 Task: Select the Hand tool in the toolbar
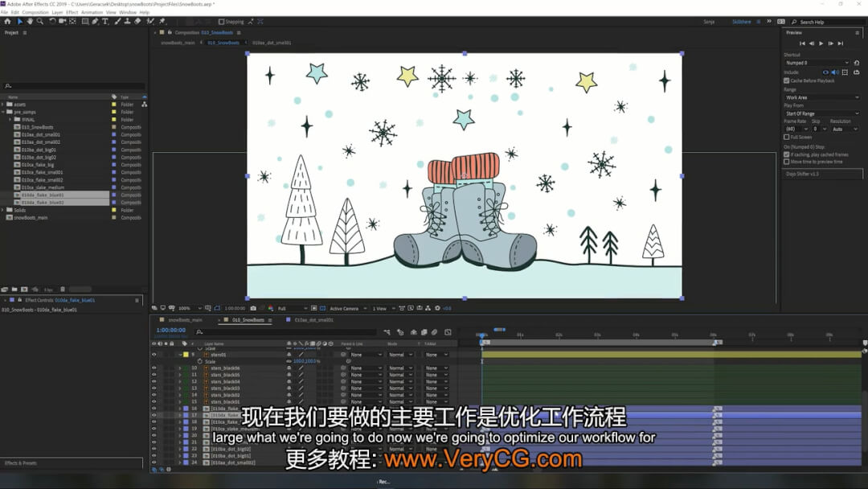click(x=30, y=22)
